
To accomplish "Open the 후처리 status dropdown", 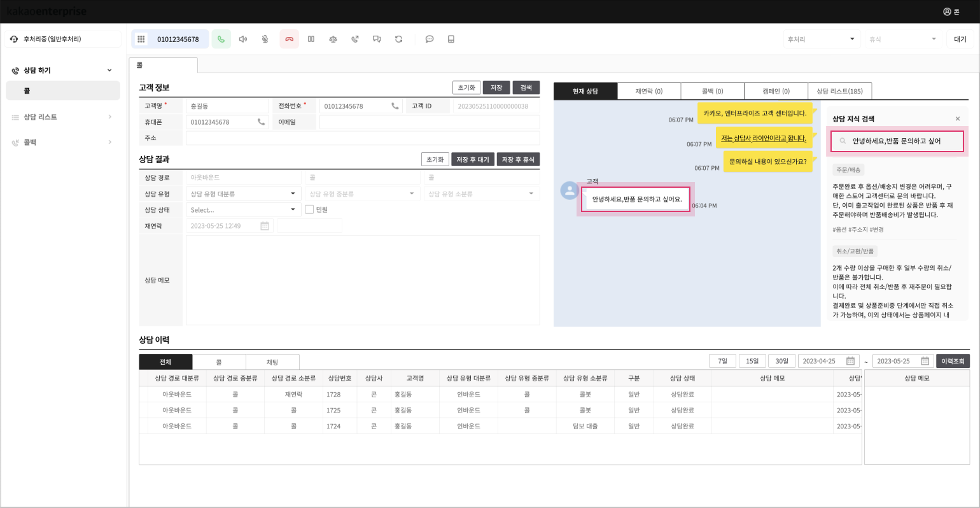I will pos(821,39).
